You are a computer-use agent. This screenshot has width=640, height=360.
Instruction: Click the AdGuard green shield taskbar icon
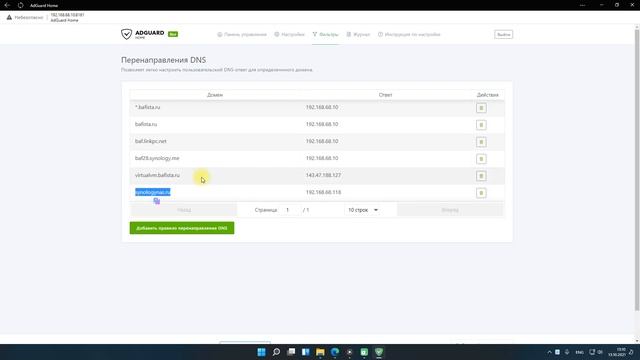[379, 352]
